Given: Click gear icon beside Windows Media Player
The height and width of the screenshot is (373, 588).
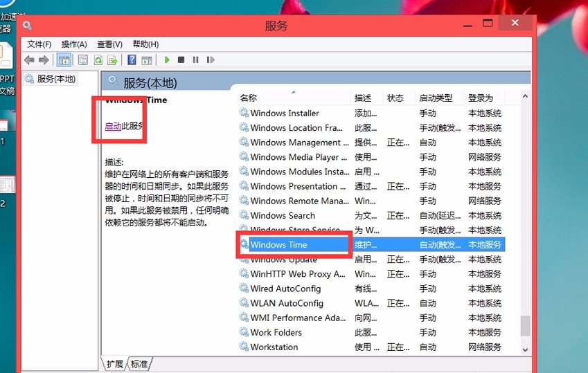Looking at the screenshot, I should [x=244, y=156].
